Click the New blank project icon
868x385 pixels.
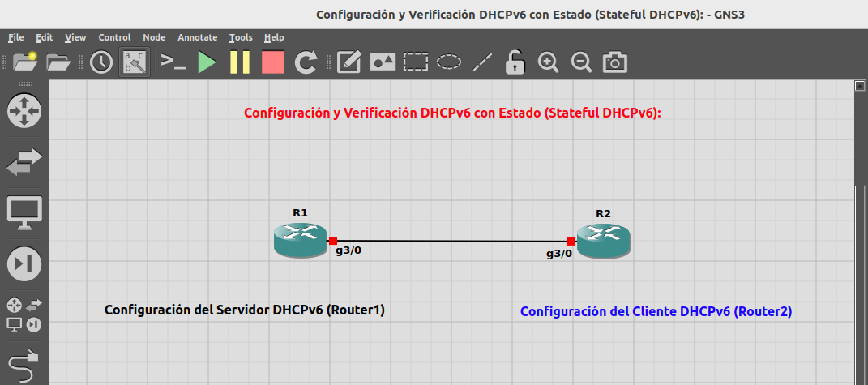tap(25, 62)
